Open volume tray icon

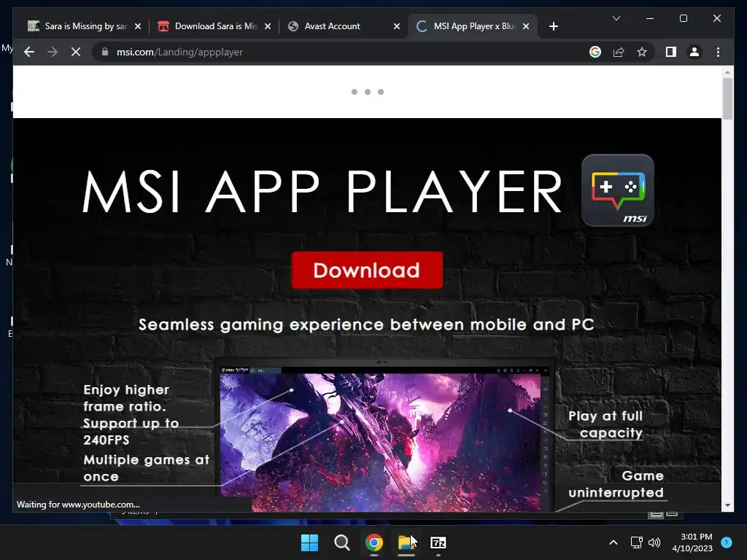point(654,542)
